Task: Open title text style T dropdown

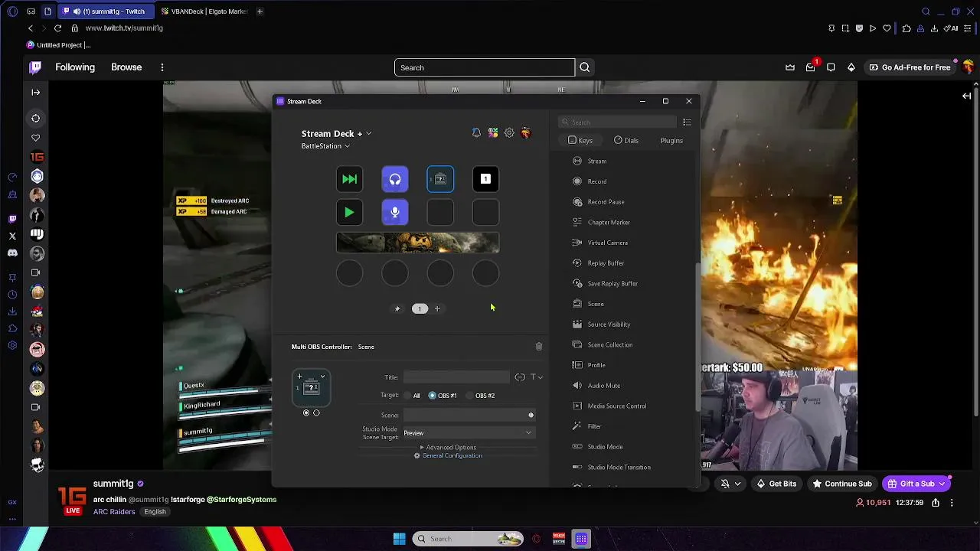Action: point(536,377)
